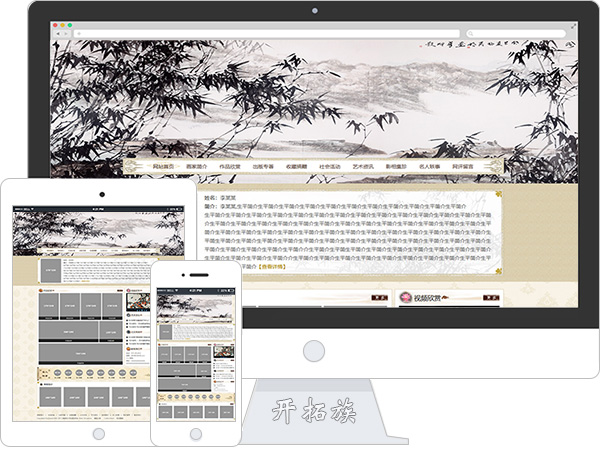Image resolution: width=600 pixels, height=450 pixels.
Task: Click the yellow minimize dot of browser window
Action: [62, 25]
